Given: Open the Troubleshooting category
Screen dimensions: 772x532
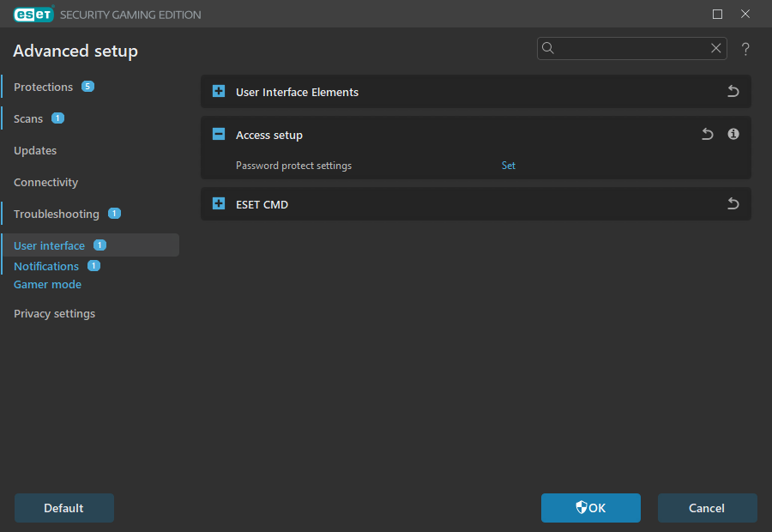Looking at the screenshot, I should [x=57, y=214].
